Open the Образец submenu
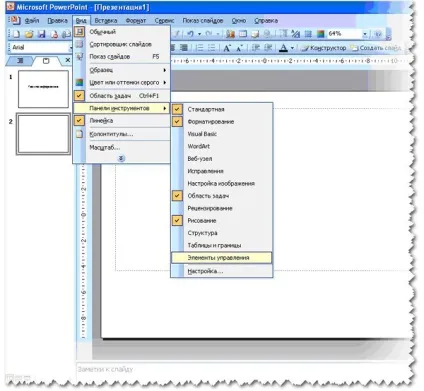The width and height of the screenshot is (424, 391). tap(121, 70)
